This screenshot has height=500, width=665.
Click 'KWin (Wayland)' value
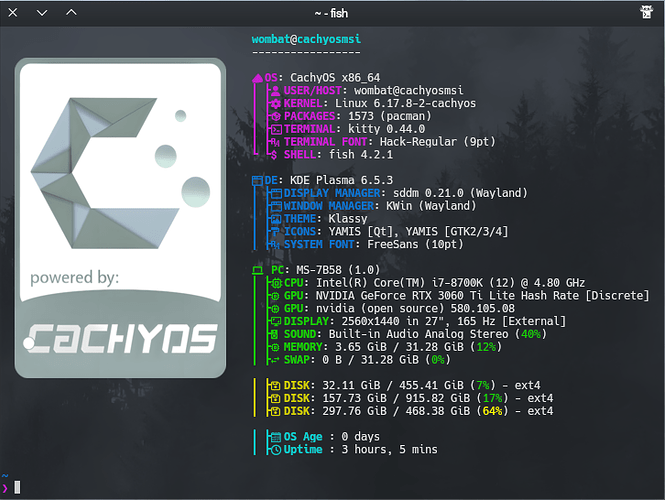(431, 206)
